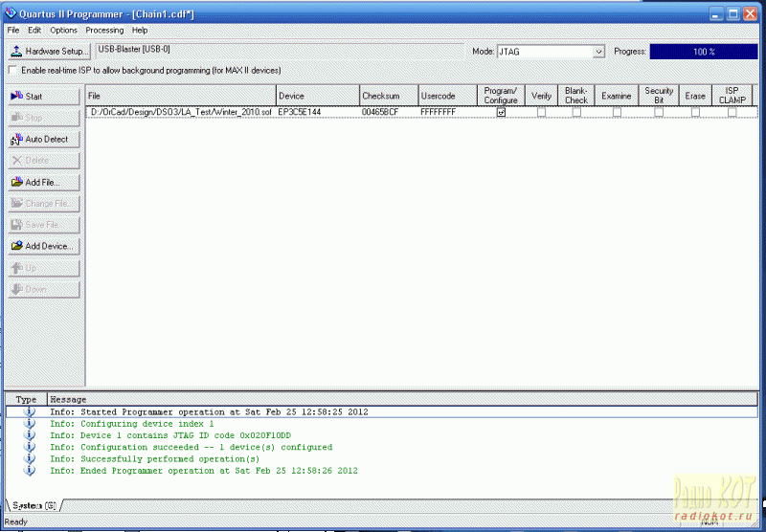The image size is (766, 532).
Task: Click the File column header
Action: (181, 96)
